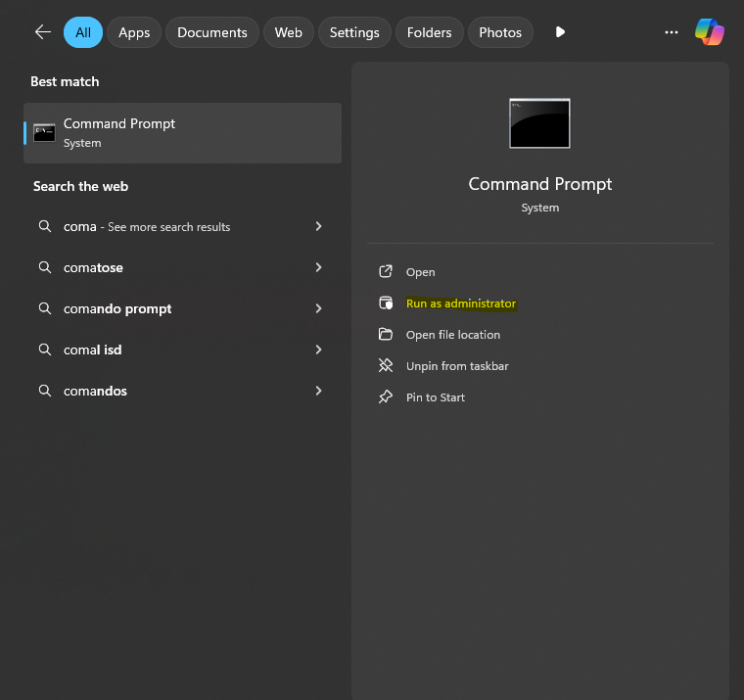744x700 pixels.
Task: Go back with the left arrow icon
Action: [x=43, y=32]
